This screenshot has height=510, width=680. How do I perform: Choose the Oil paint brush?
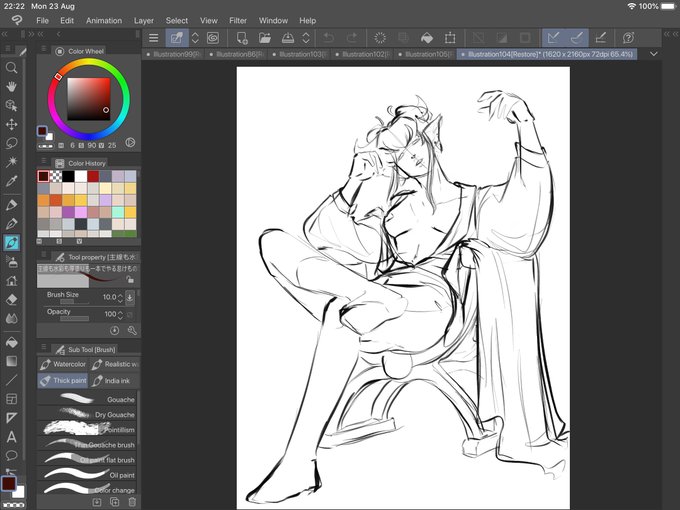click(x=87, y=475)
